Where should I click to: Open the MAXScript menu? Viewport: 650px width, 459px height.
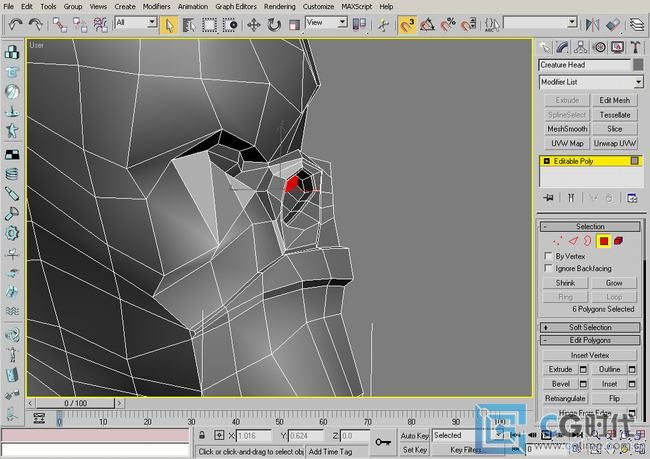pyautogui.click(x=357, y=7)
